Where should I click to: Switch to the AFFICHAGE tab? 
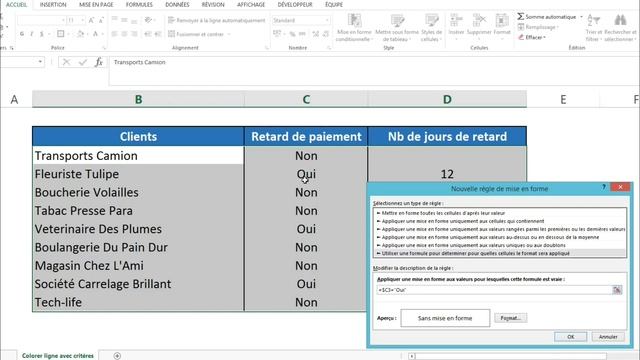251,4
